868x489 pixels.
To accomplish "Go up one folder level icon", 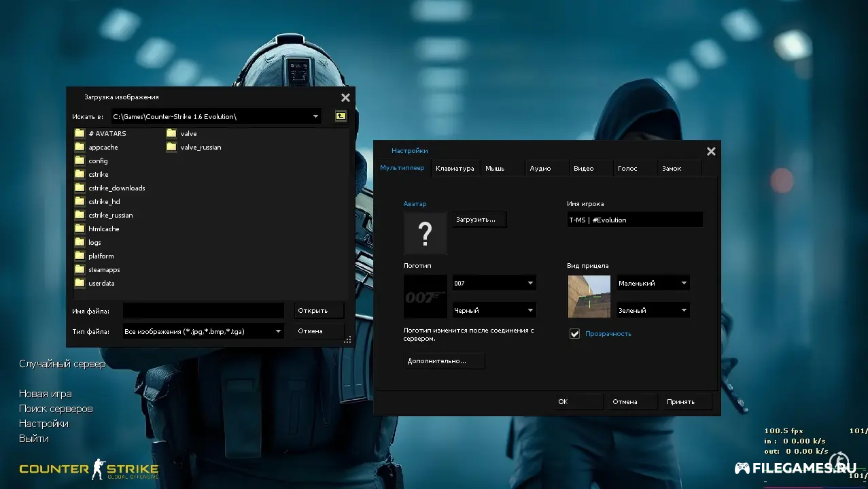I will tap(341, 116).
